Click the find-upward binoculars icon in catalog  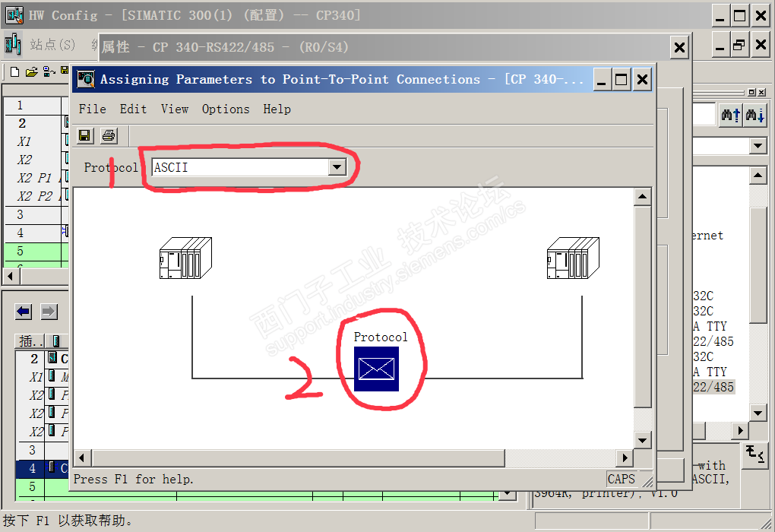tap(730, 116)
